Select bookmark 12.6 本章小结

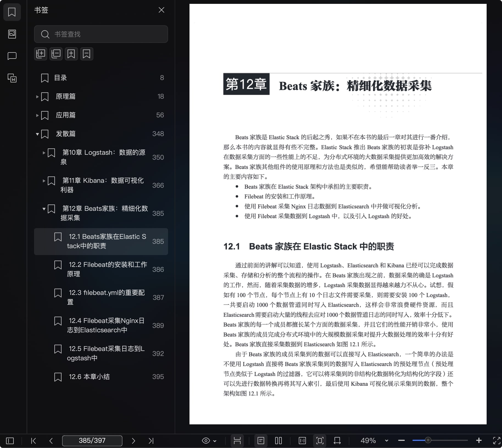pyautogui.click(x=101, y=377)
